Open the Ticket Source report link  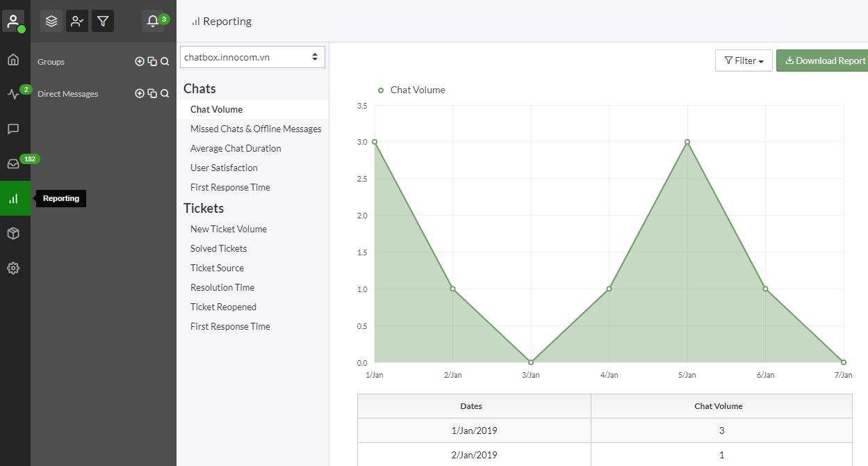[217, 268]
